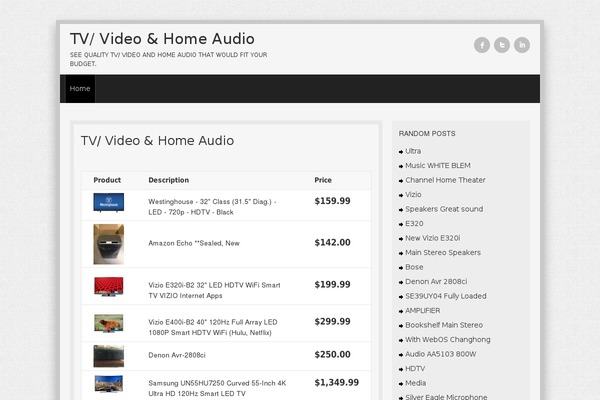Click the Price column header

(323, 180)
